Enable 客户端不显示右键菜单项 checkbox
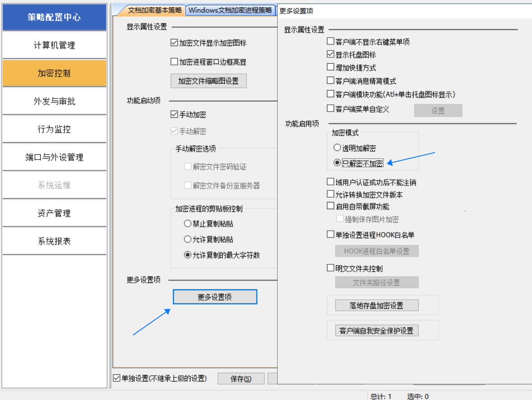 pyautogui.click(x=331, y=42)
